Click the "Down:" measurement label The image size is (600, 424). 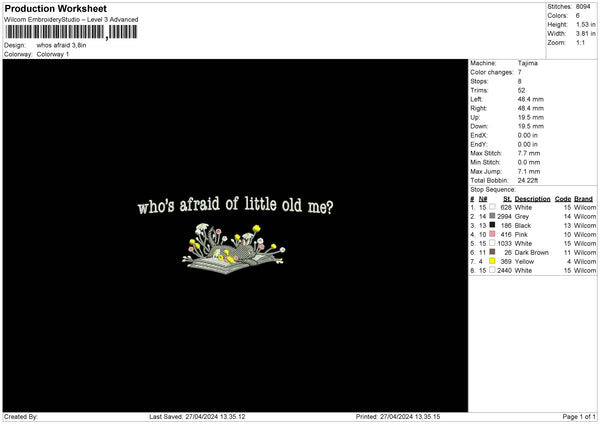point(479,126)
